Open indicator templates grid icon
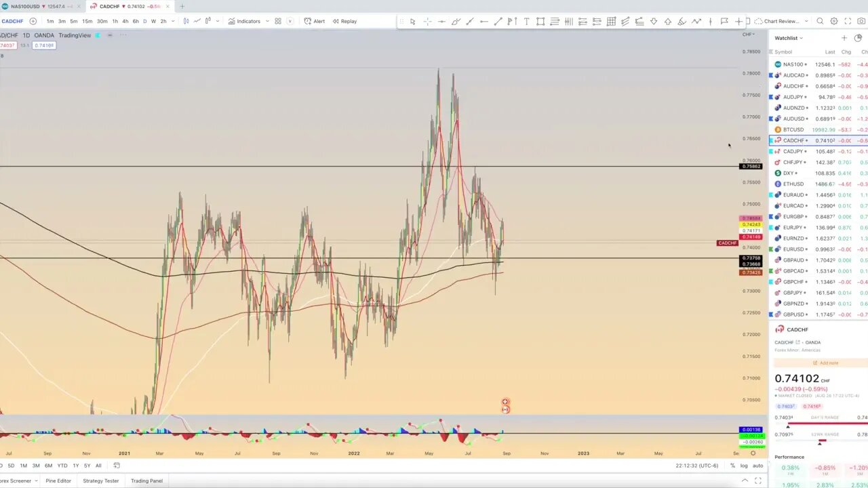The width and height of the screenshot is (868, 488). pyautogui.click(x=278, y=21)
